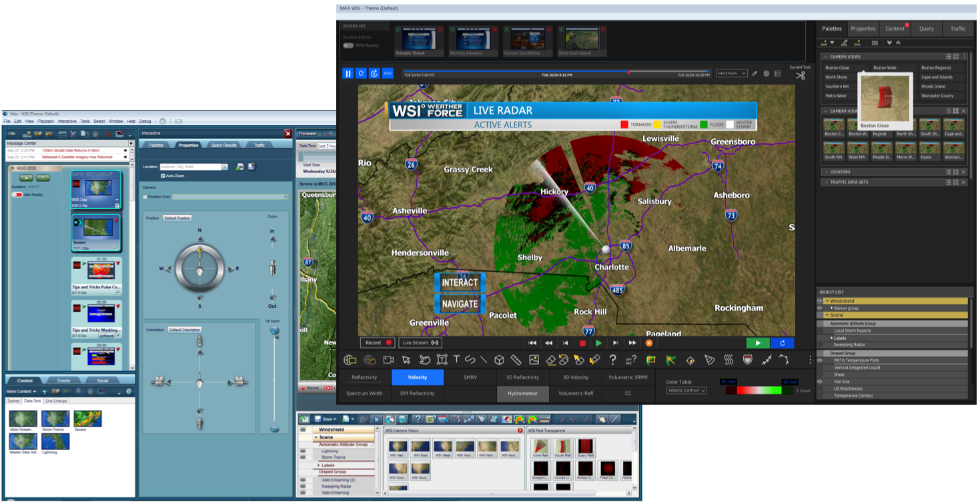Select the Hydrometeor radar product button
The height and width of the screenshot is (502, 980).
(522, 394)
